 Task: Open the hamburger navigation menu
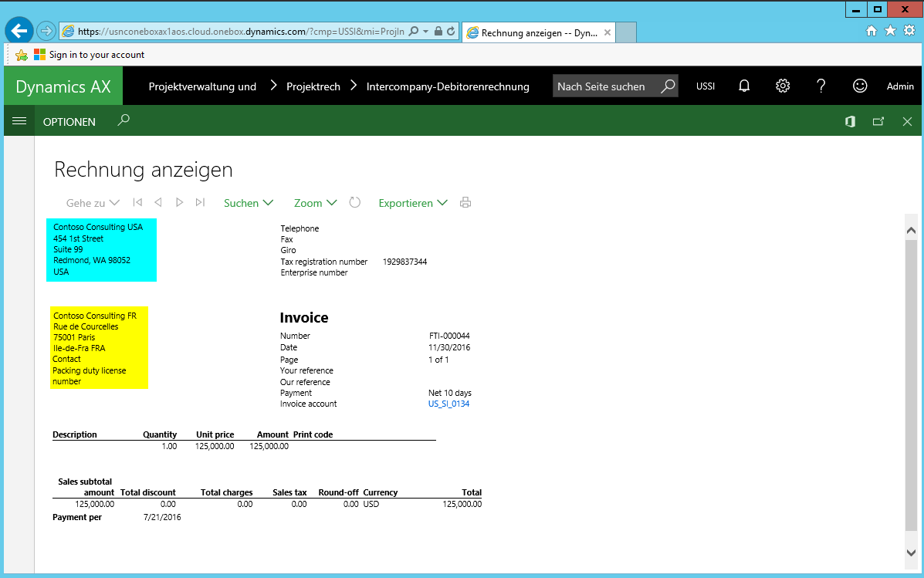coord(19,121)
